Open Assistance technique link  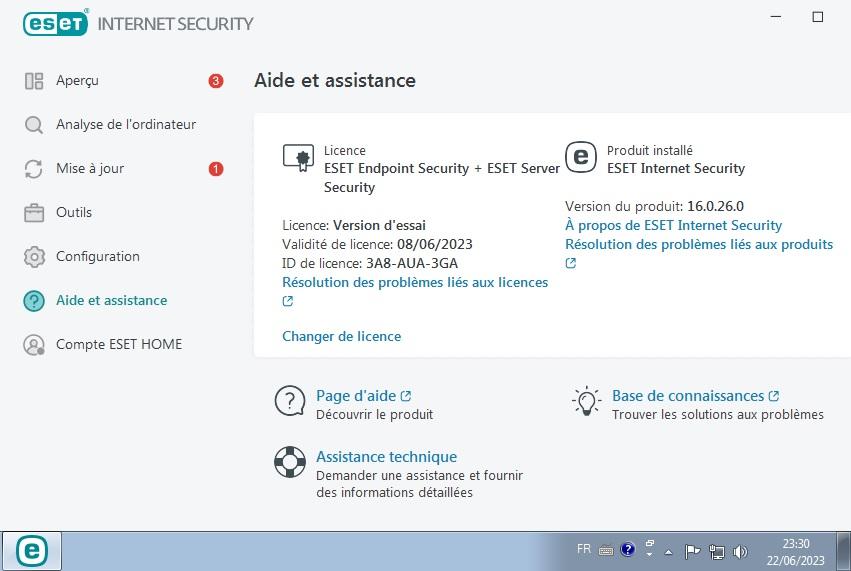pos(386,456)
